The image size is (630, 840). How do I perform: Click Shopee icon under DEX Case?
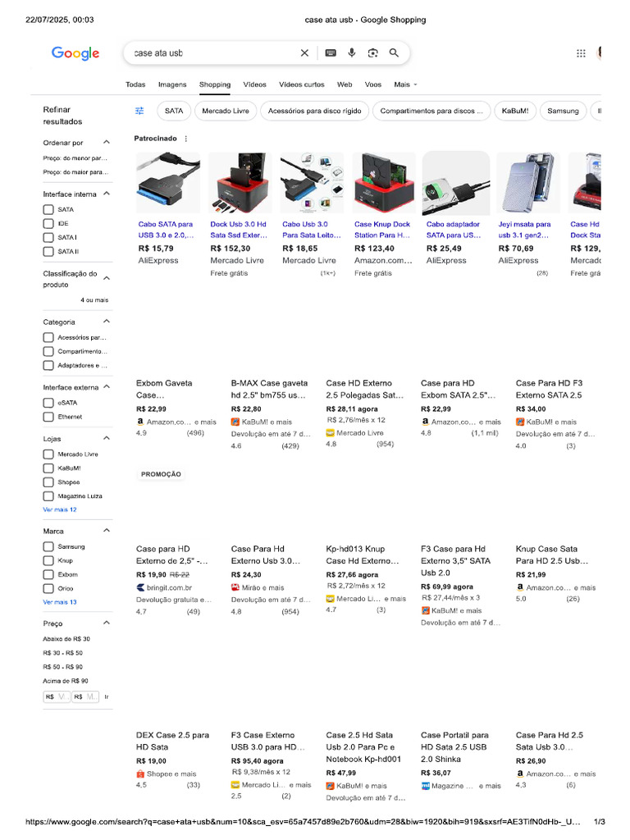(140, 774)
